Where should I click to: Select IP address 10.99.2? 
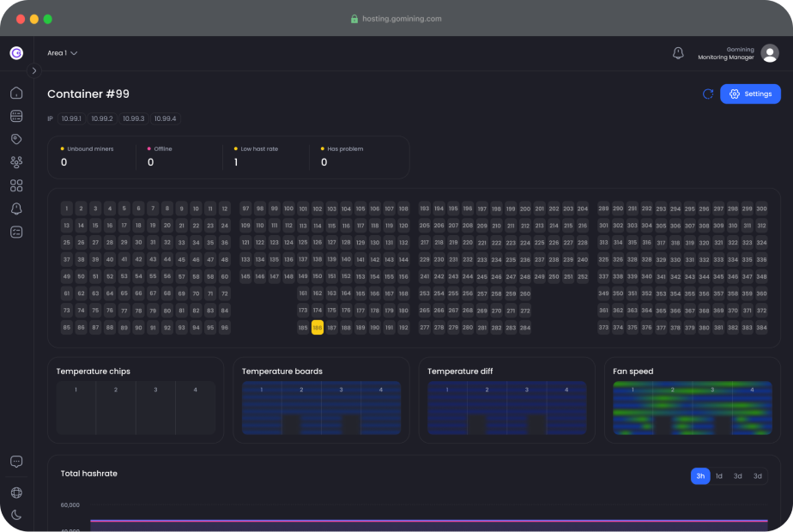click(102, 118)
